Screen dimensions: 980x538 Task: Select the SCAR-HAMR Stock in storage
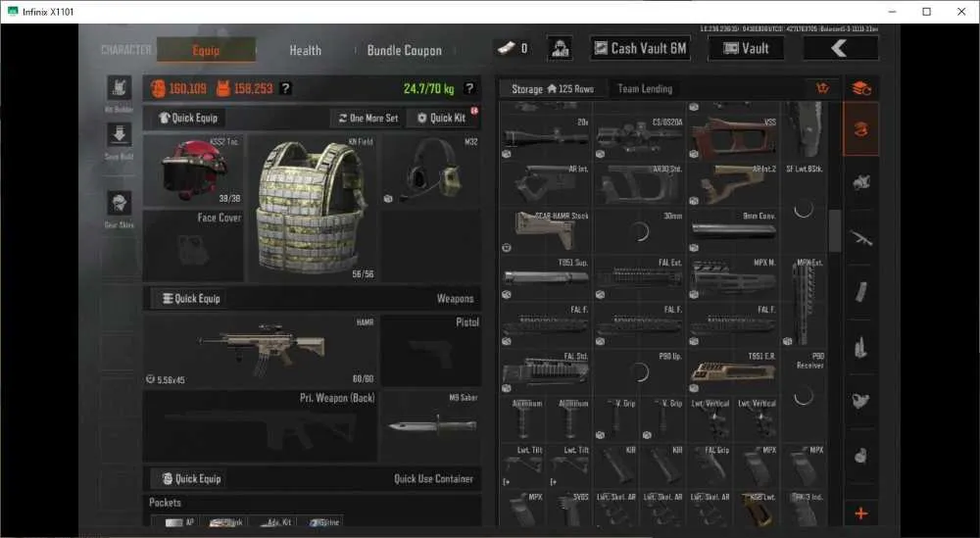[x=546, y=230]
